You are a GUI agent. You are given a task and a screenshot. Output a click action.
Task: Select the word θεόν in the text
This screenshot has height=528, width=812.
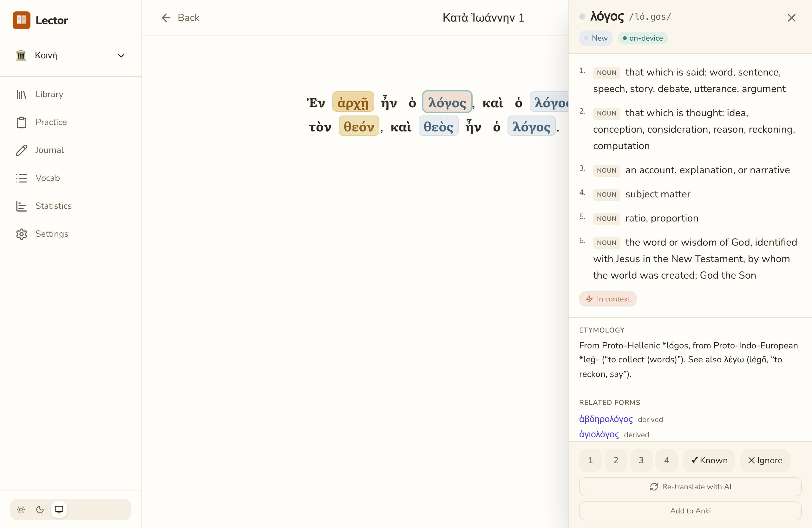(x=358, y=126)
